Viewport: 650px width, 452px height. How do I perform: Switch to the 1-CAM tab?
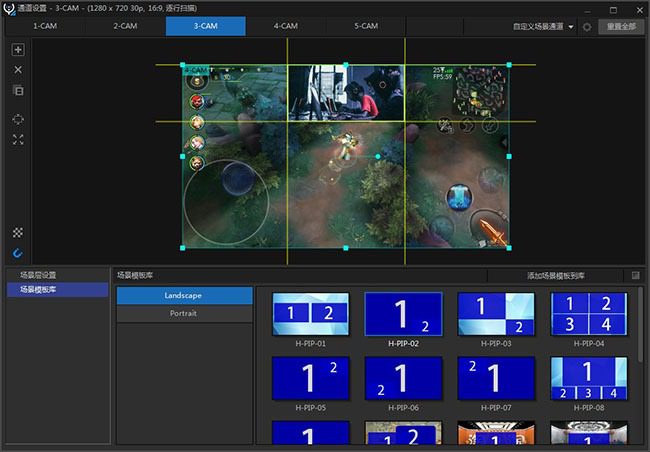[45, 26]
